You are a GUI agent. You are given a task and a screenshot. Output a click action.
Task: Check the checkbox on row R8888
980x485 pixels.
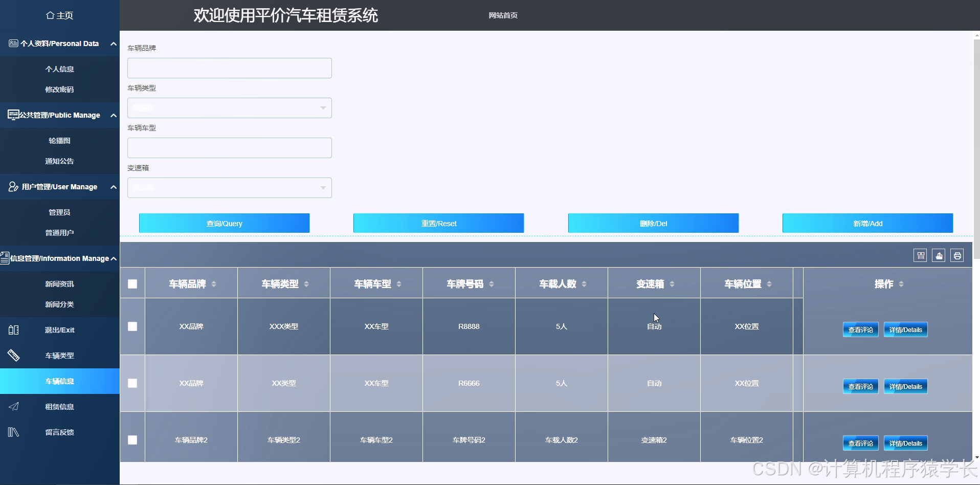click(132, 326)
